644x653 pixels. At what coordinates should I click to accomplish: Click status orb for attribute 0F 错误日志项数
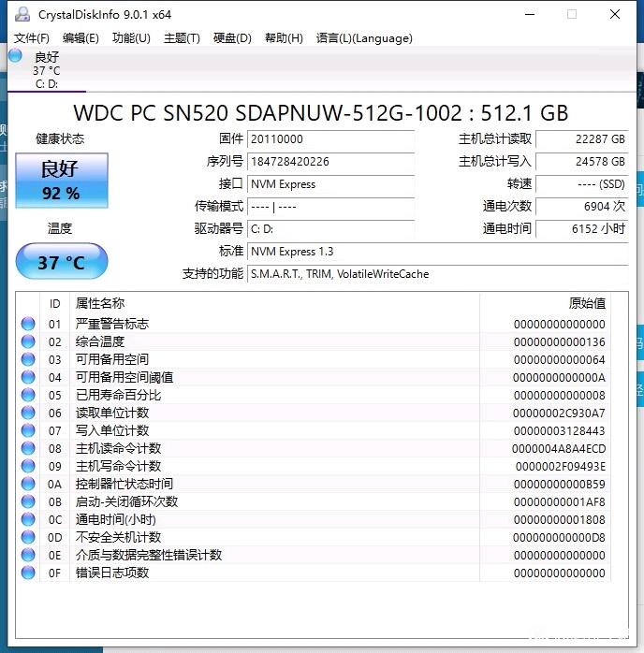[28, 573]
